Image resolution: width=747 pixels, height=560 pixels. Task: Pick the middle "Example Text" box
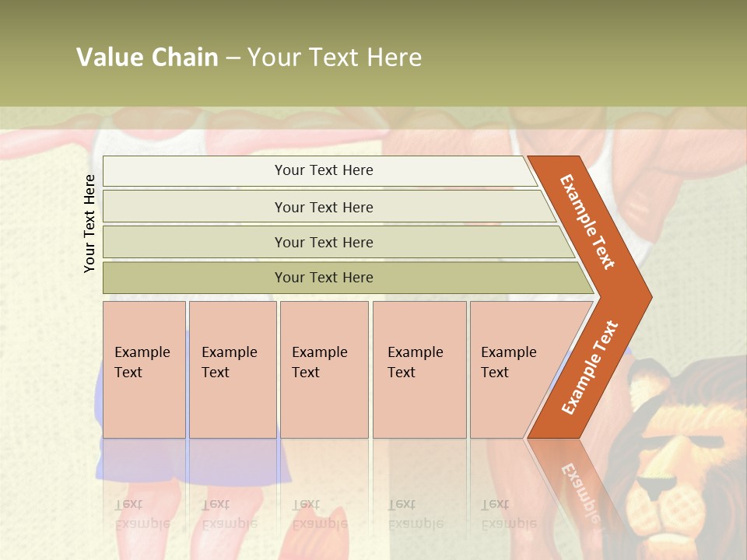324,369
